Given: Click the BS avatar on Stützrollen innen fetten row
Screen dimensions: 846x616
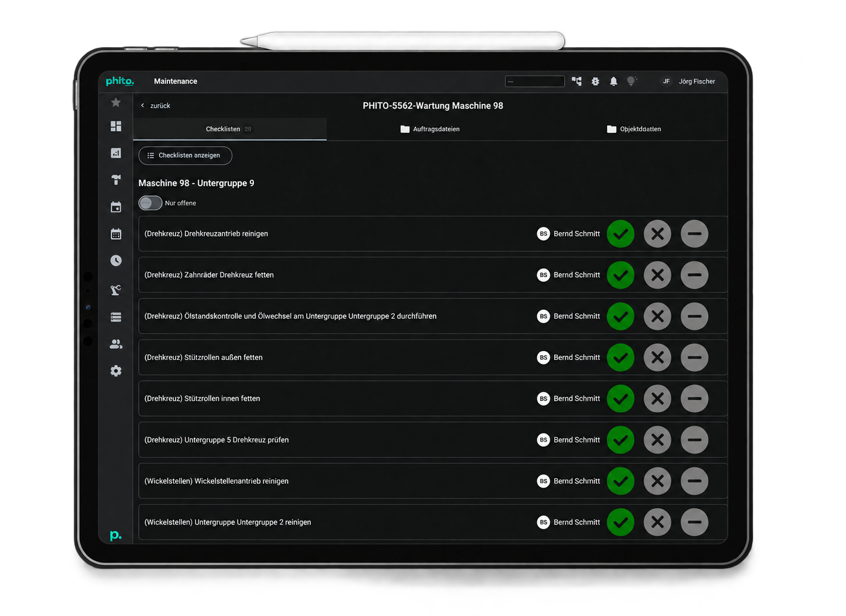Looking at the screenshot, I should [543, 398].
